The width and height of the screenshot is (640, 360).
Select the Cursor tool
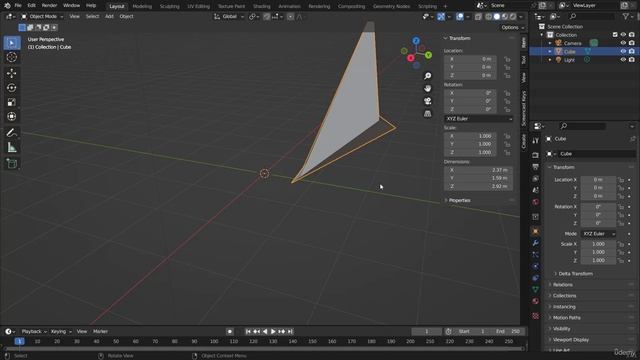(x=12, y=57)
